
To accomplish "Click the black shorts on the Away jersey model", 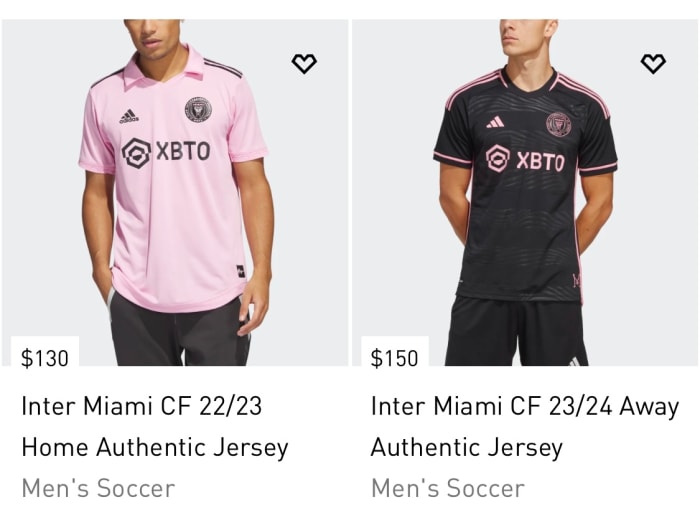I will (x=515, y=330).
